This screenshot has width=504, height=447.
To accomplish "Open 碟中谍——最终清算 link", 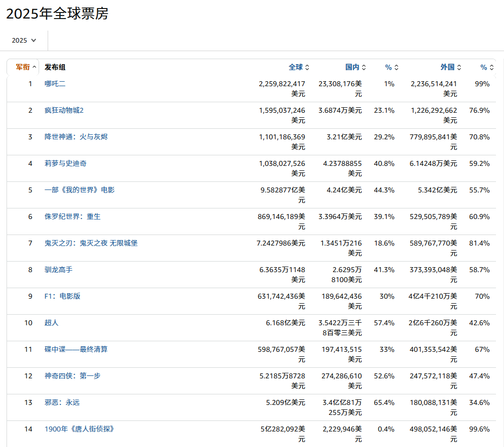I will pos(76,349).
